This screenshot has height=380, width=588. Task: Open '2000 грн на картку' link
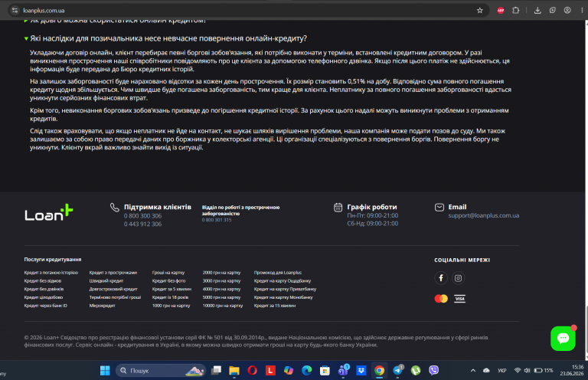pos(221,273)
